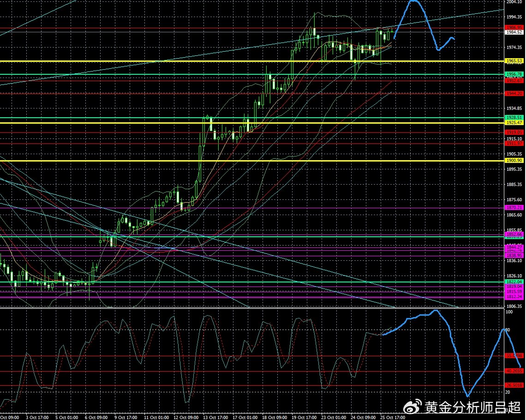Click the 1895.35 price axis label
The image size is (526, 420).
click(x=514, y=169)
